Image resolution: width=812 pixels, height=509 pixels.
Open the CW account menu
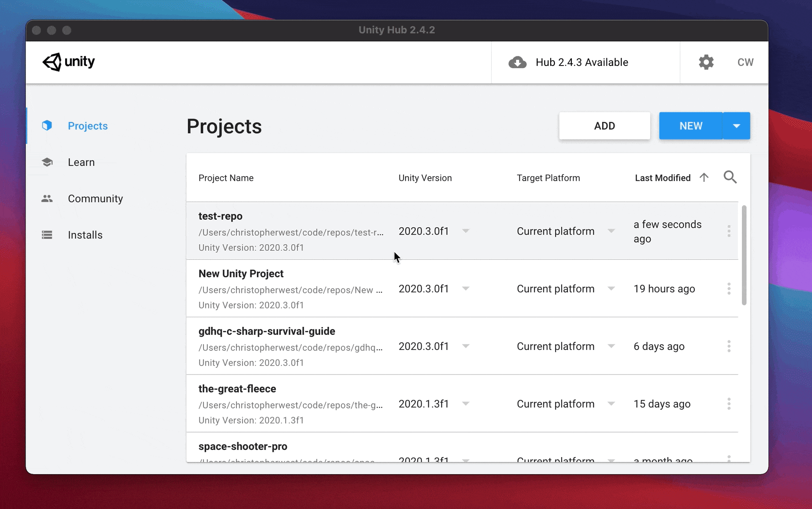pos(745,62)
